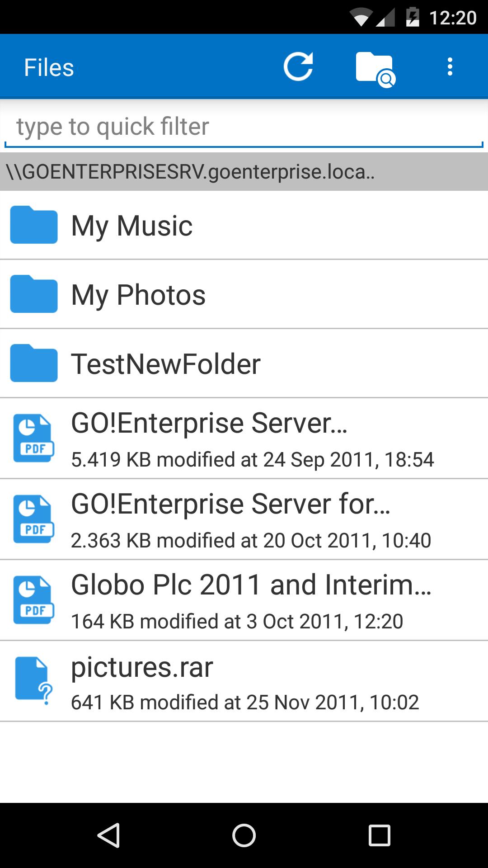This screenshot has height=868, width=488.
Task: Tap the quick filter text field
Action: (244, 126)
